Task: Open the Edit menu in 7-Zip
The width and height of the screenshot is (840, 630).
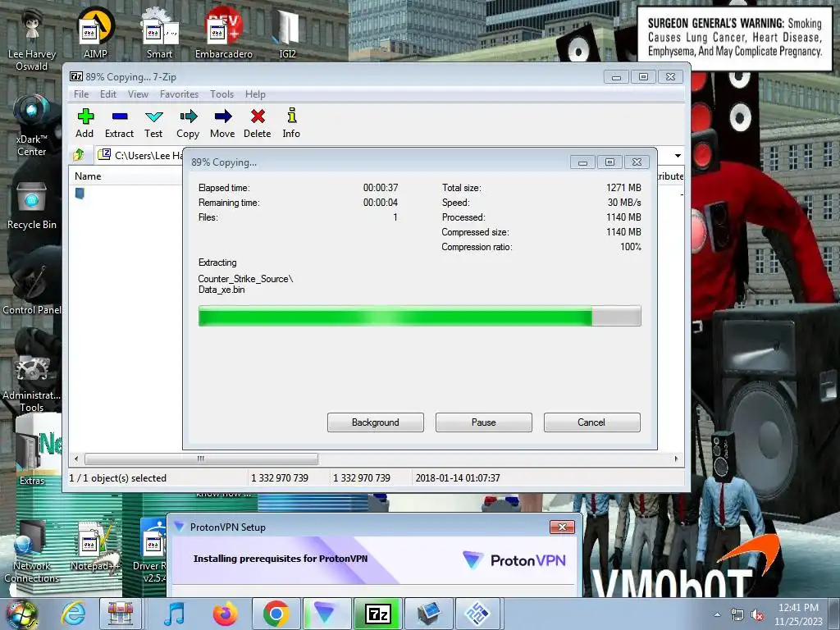Action: pos(108,94)
